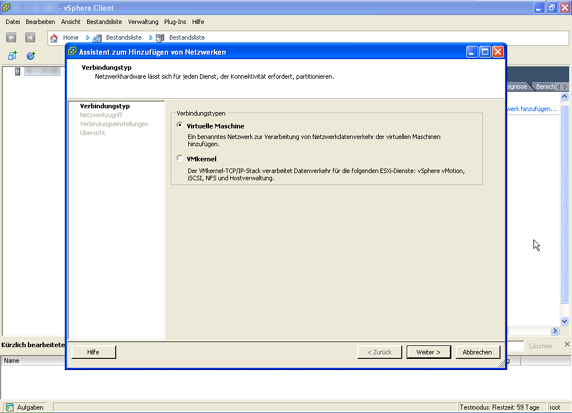Click the disabled Zurück button
This screenshot has width=572, height=413.
tap(379, 352)
